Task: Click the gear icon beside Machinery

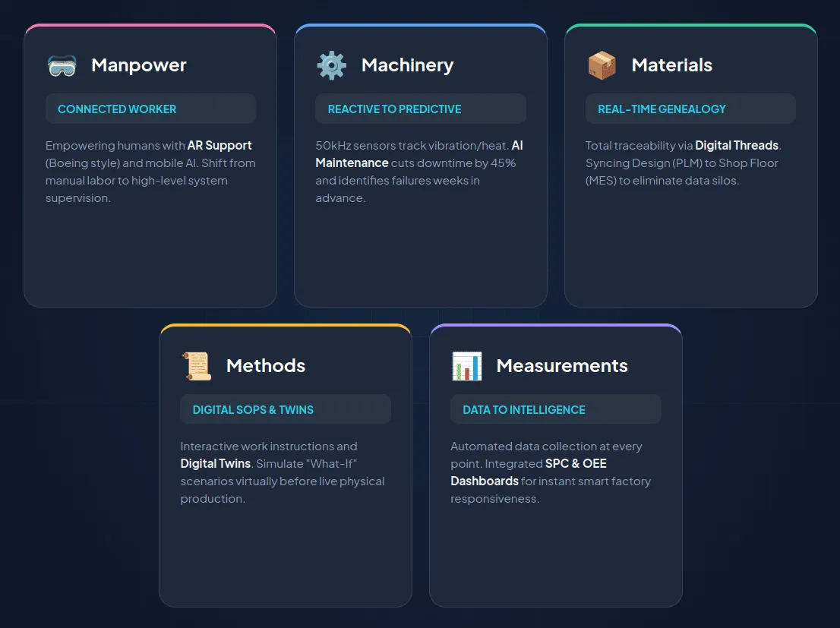Action: tap(331, 65)
